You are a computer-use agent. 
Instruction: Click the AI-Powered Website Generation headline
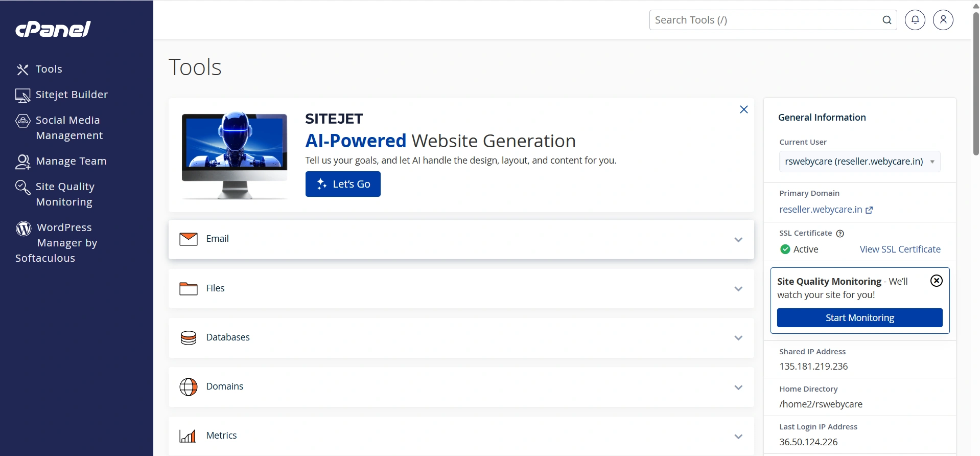pos(440,141)
